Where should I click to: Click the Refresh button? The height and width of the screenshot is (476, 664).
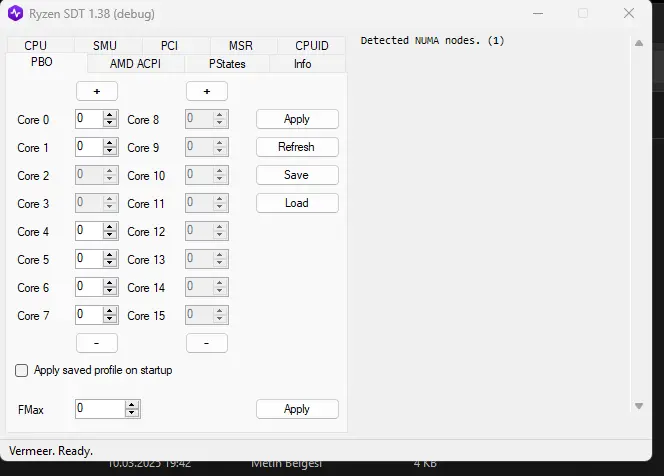297,147
